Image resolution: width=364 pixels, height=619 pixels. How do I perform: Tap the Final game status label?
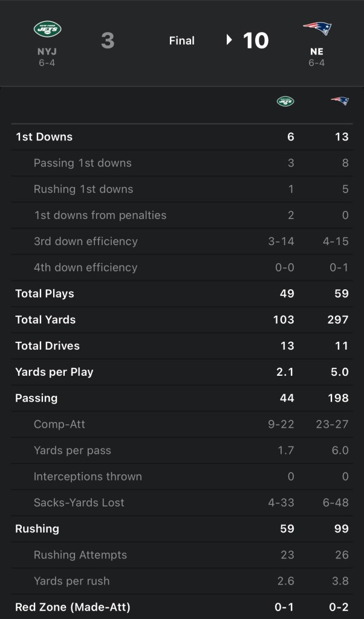click(x=181, y=41)
